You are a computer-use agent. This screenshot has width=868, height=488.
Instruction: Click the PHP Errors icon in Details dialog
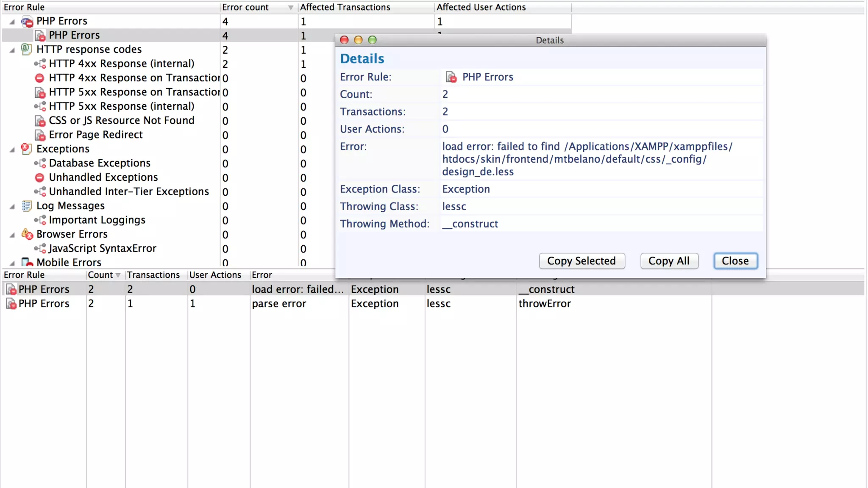[x=451, y=77]
